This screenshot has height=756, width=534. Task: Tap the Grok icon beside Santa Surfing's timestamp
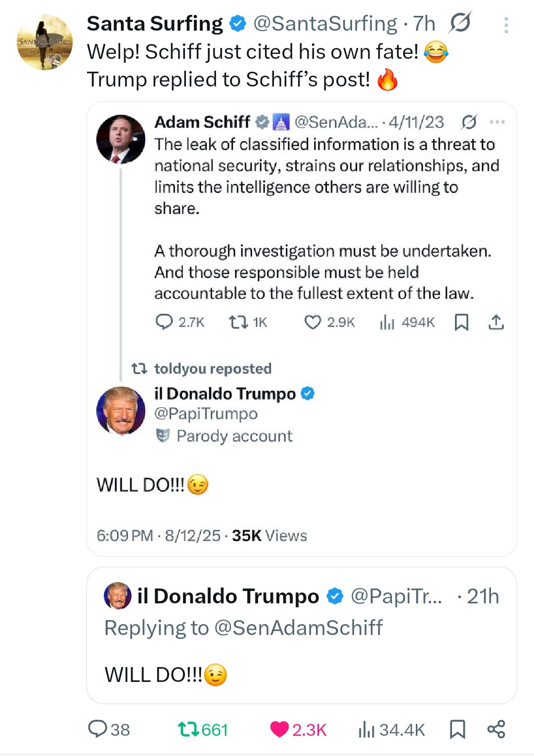460,23
